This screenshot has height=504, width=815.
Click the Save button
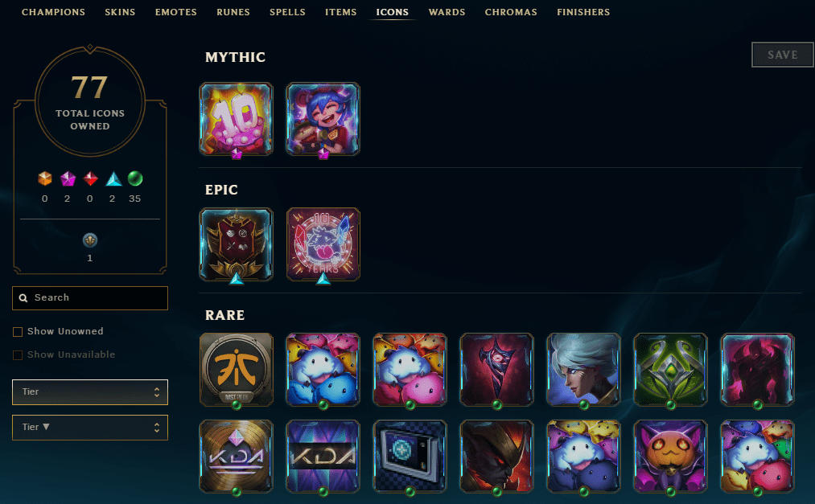782,55
